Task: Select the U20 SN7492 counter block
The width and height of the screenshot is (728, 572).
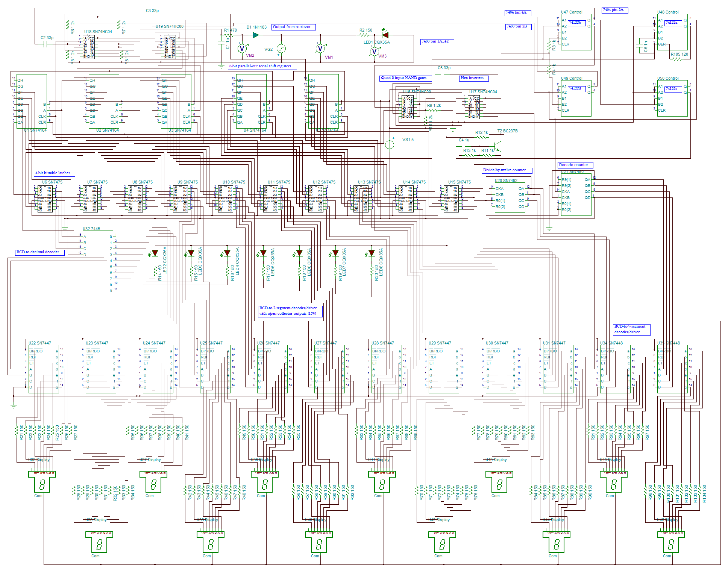Action: 510,197
